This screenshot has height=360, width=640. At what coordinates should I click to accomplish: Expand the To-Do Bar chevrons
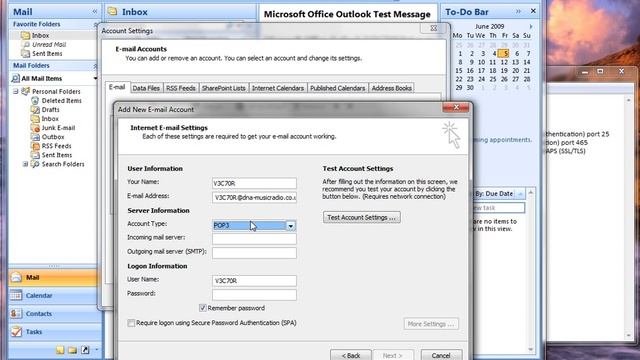pos(518,11)
